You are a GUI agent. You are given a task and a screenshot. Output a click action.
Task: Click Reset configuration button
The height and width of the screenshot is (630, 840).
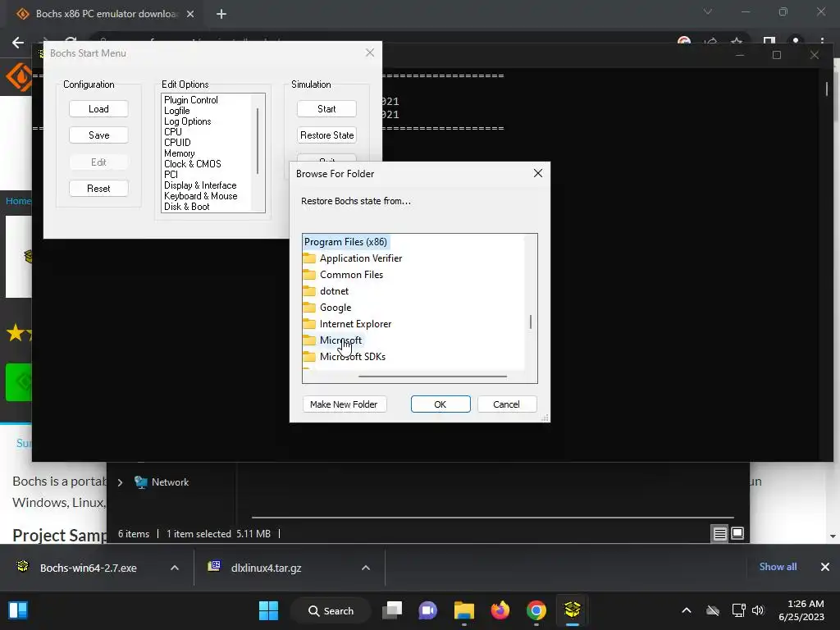tap(98, 189)
